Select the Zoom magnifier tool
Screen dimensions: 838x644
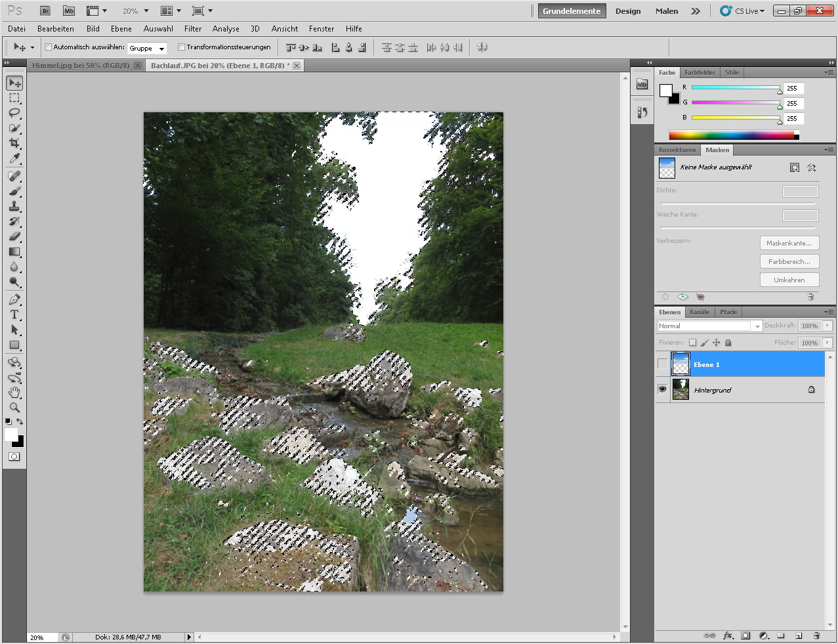tap(14, 408)
